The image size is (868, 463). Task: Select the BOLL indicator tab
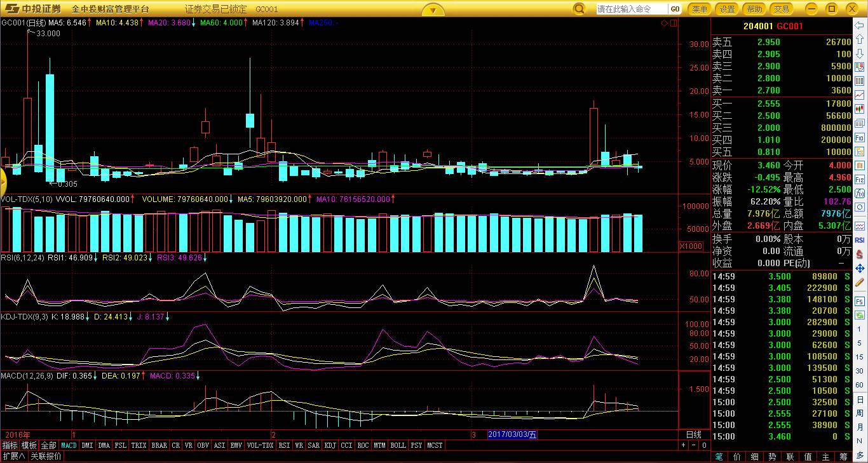point(398,445)
